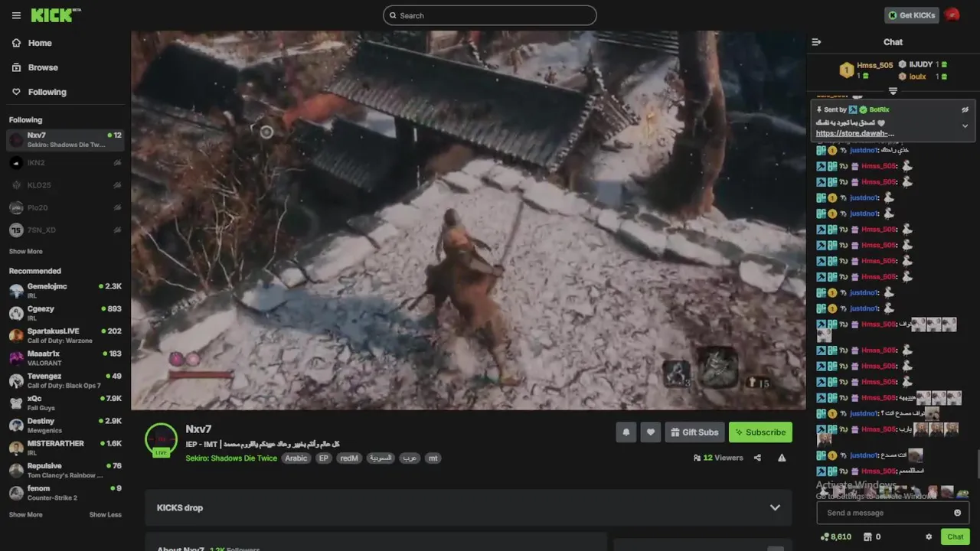Open chat settings gear

point(929,536)
